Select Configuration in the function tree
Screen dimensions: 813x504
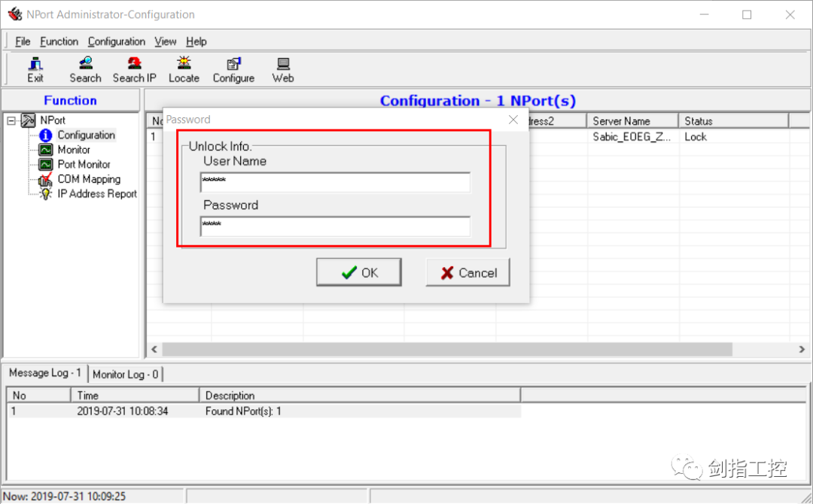click(x=86, y=135)
